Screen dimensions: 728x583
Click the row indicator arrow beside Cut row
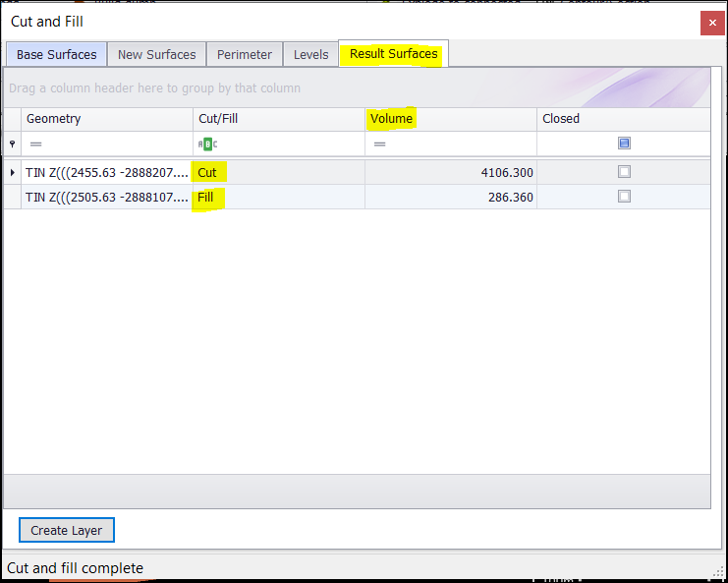tap(12, 172)
